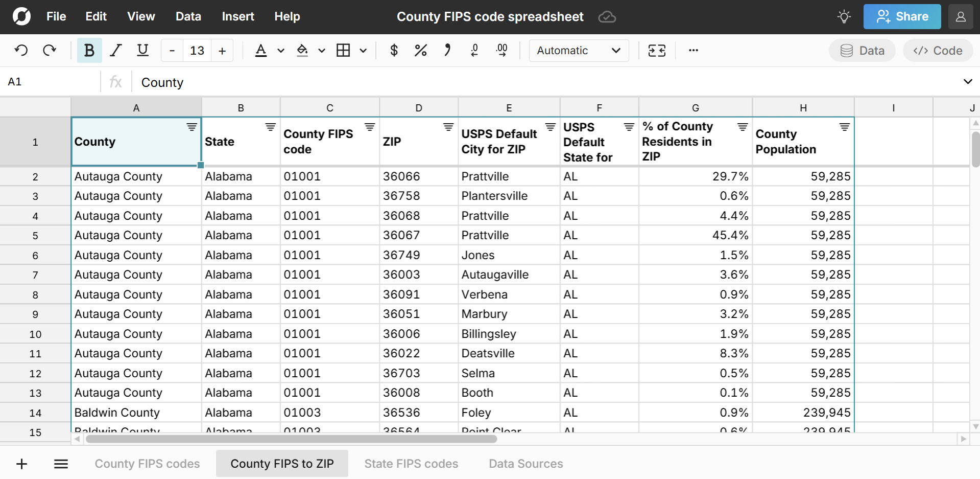The width and height of the screenshot is (980, 479).
Task: Click the undo arrow icon
Action: click(21, 50)
